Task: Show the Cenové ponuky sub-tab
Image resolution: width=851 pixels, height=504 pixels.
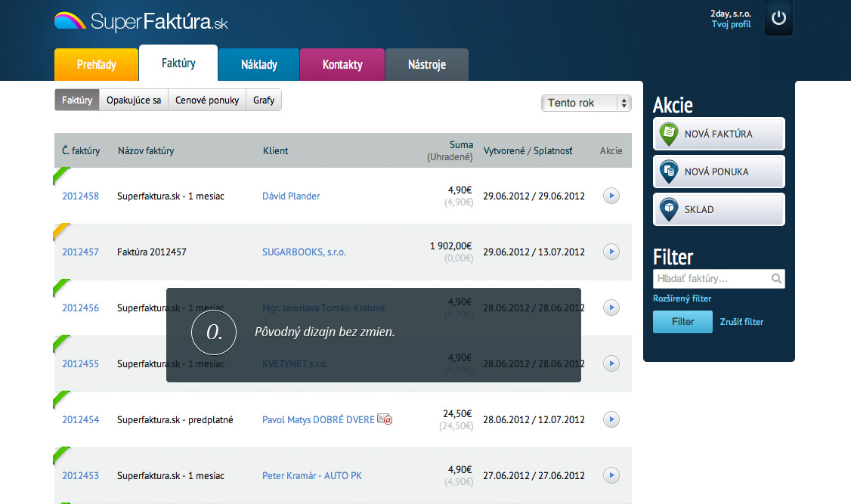Action: tap(207, 100)
